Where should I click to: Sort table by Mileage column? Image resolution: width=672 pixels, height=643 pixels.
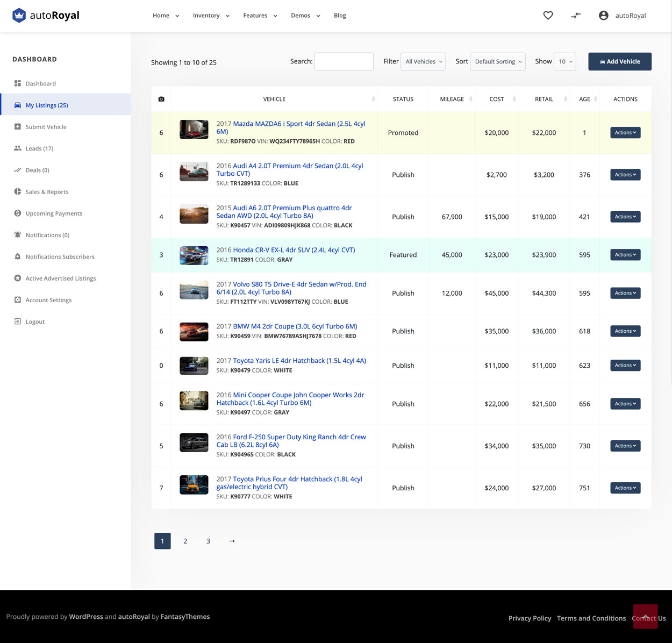(x=471, y=99)
